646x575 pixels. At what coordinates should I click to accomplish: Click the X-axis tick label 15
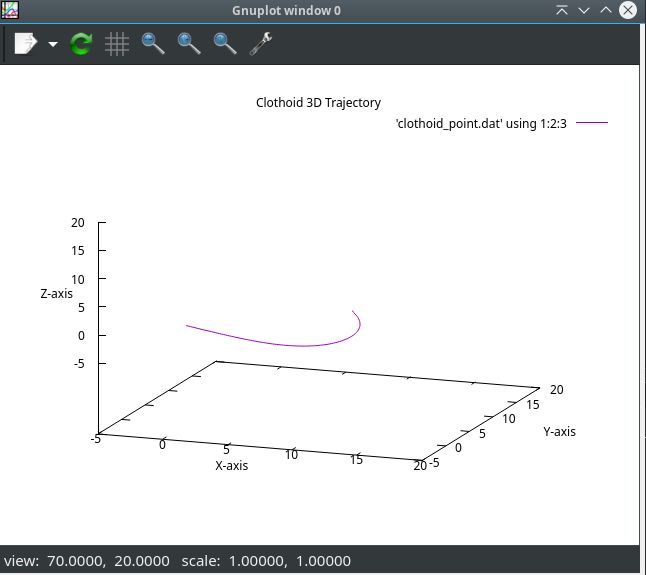click(x=356, y=459)
